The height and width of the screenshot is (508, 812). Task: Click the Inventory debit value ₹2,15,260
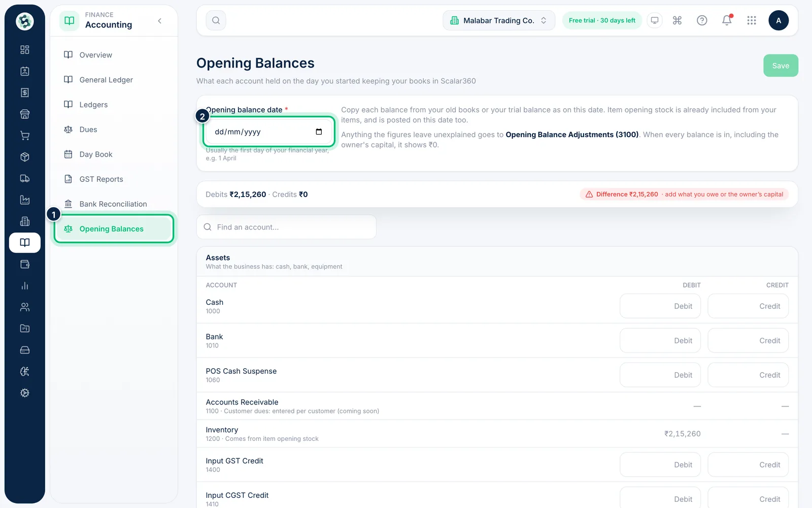tap(682, 434)
